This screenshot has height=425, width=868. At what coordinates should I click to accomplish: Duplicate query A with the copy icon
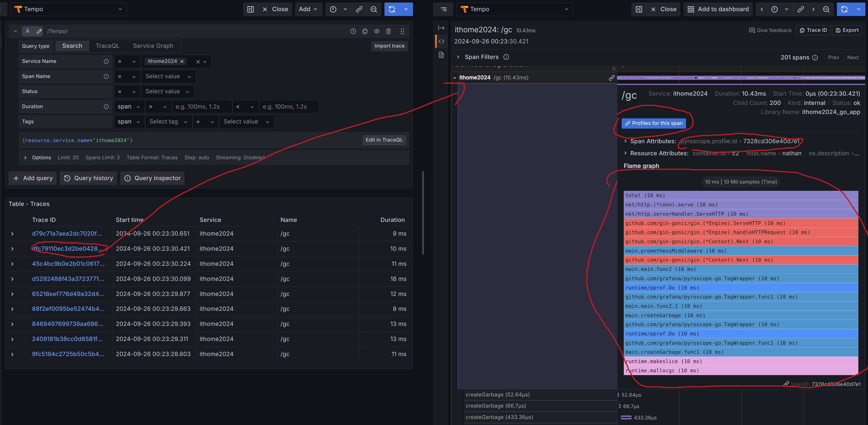pos(364,31)
